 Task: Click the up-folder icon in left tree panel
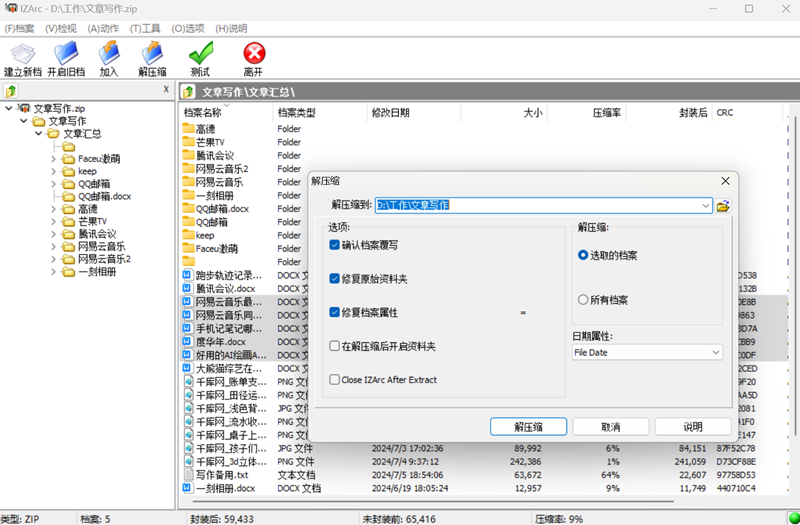tap(11, 91)
